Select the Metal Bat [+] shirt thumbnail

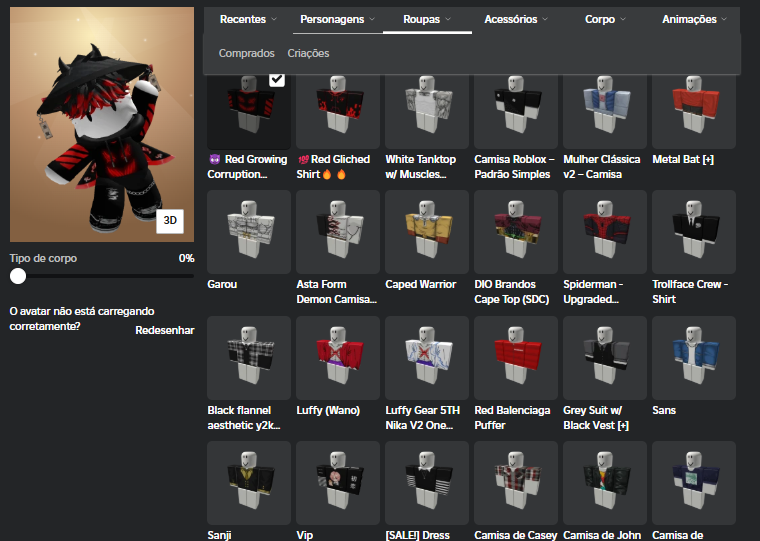(694, 111)
